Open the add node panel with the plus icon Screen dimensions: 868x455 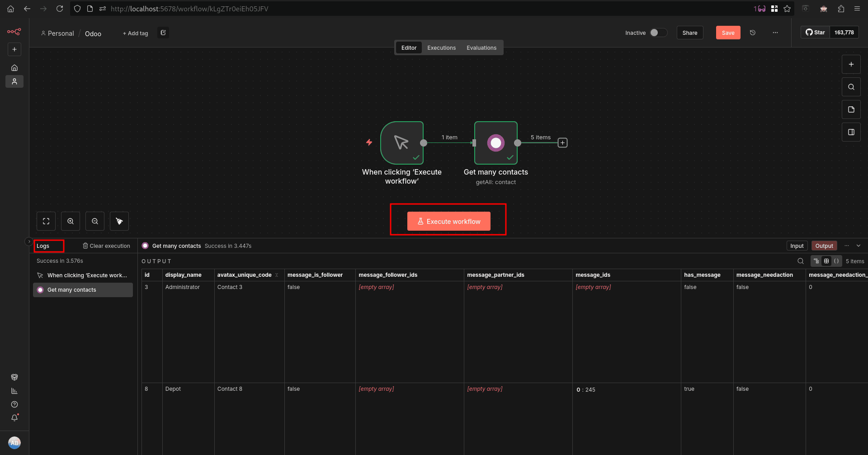click(x=851, y=64)
